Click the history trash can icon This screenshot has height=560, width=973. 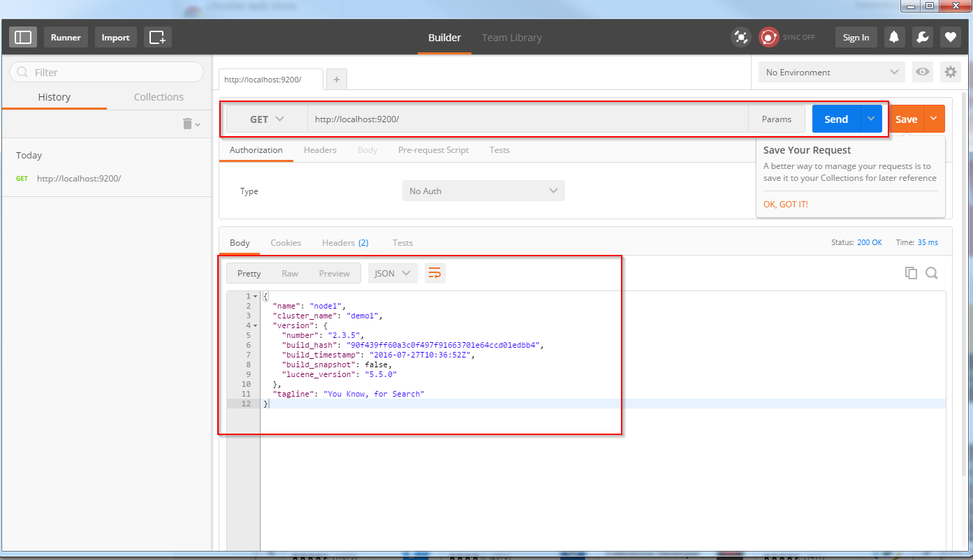point(187,124)
